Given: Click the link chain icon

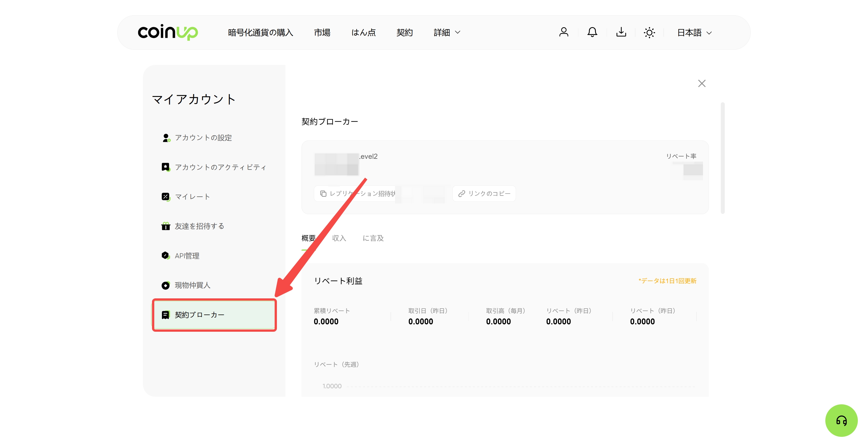Looking at the screenshot, I should tap(462, 193).
